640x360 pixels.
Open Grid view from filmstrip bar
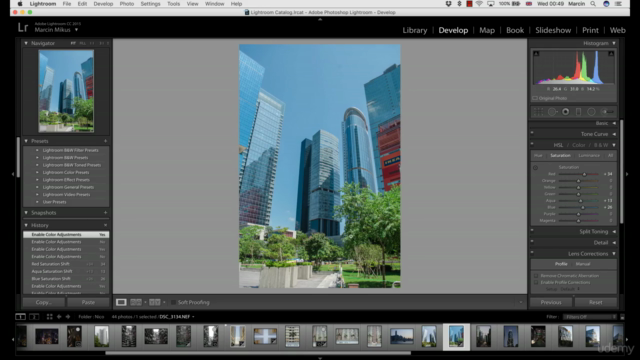49,316
